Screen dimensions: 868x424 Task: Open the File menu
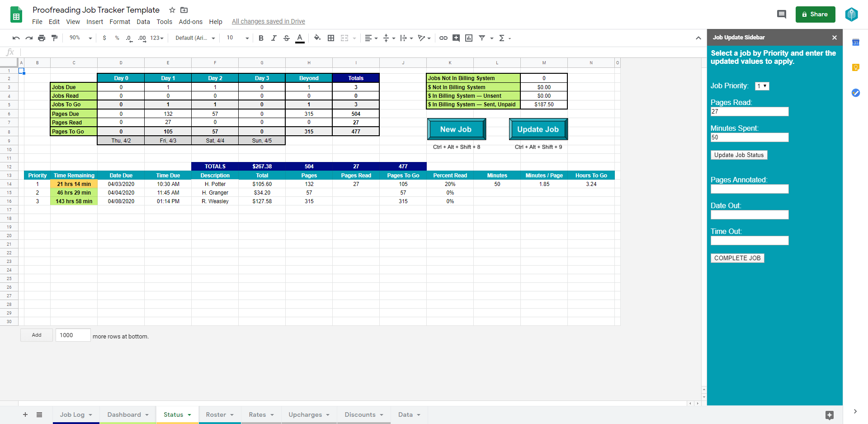coord(37,22)
